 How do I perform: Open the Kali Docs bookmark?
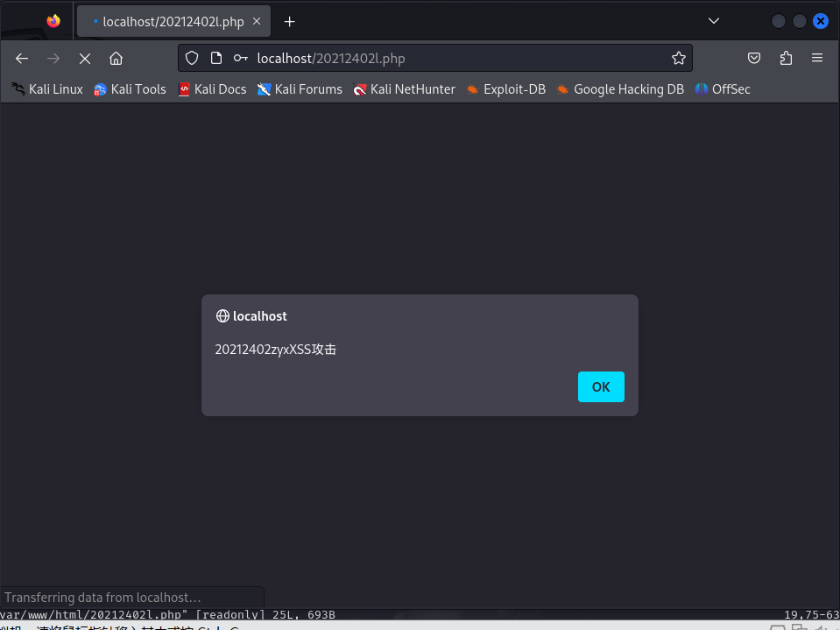[x=212, y=89]
